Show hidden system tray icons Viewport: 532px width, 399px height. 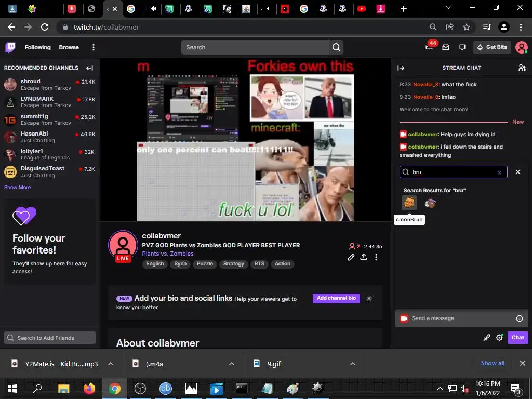(440, 389)
